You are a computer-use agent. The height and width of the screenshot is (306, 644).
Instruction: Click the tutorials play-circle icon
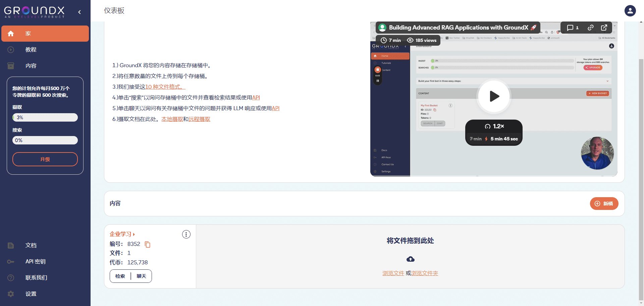11,50
